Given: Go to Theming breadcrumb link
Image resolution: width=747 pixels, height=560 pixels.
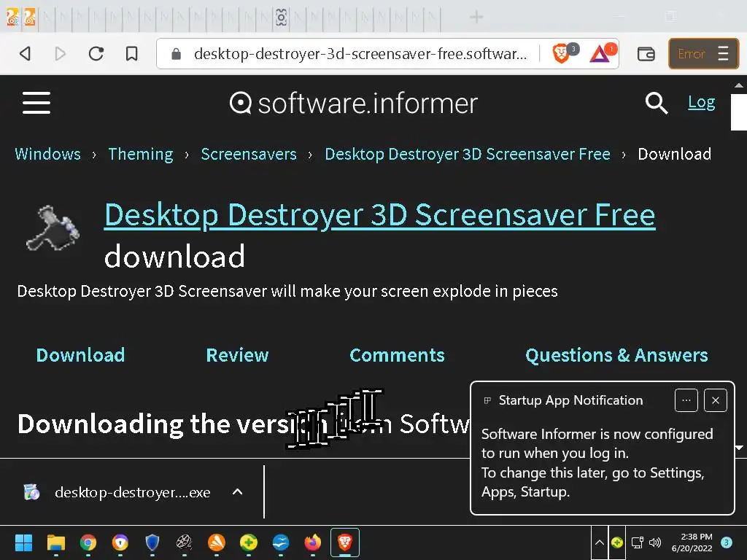Looking at the screenshot, I should point(141,154).
